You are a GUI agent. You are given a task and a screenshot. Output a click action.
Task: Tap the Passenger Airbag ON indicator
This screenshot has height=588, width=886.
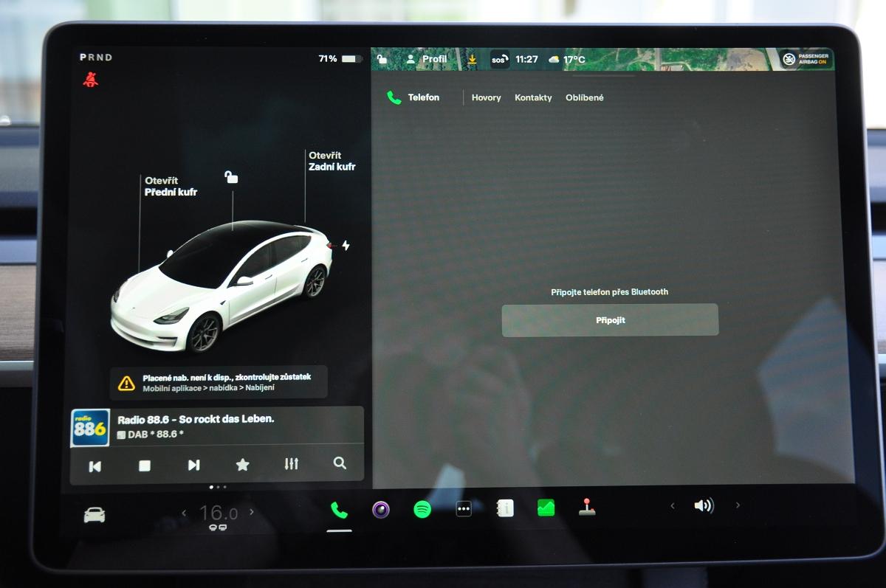[x=806, y=59]
